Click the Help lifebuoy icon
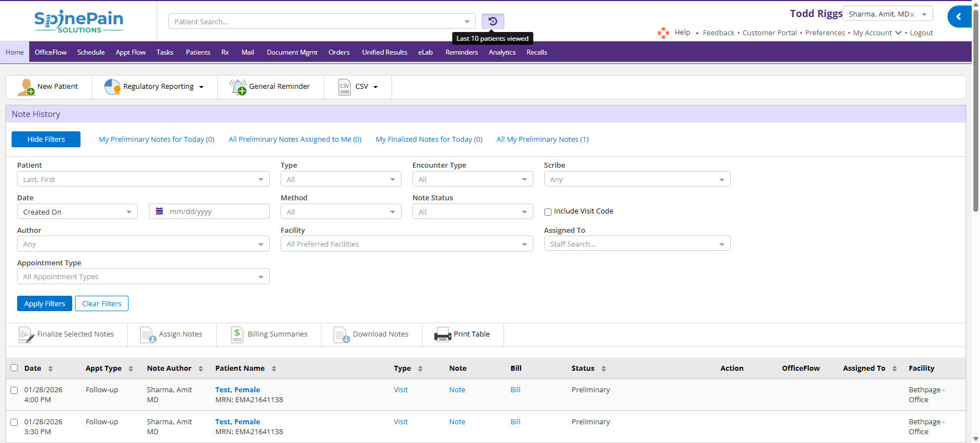This screenshot has width=980, height=443. tap(663, 33)
